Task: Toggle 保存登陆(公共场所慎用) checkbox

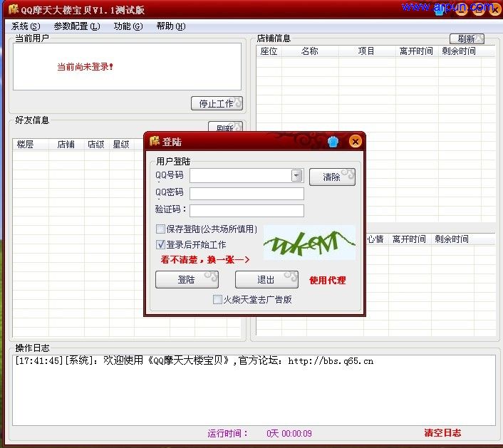Action: (160, 229)
